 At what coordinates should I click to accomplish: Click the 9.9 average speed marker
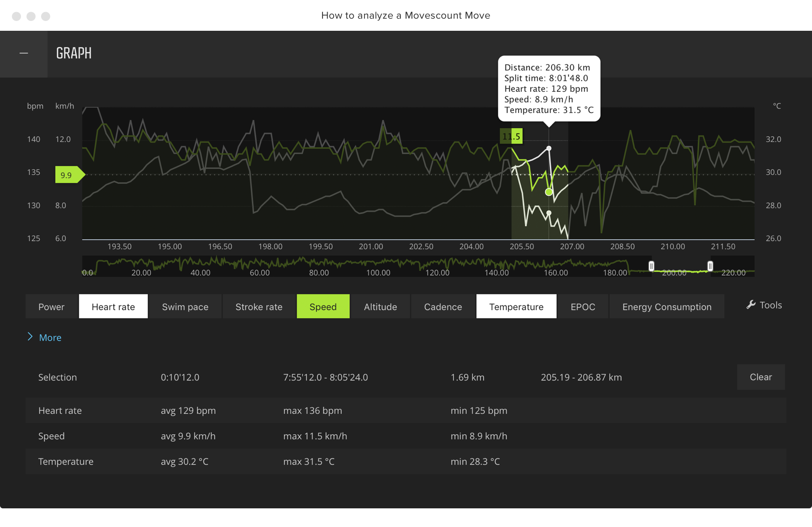click(70, 175)
